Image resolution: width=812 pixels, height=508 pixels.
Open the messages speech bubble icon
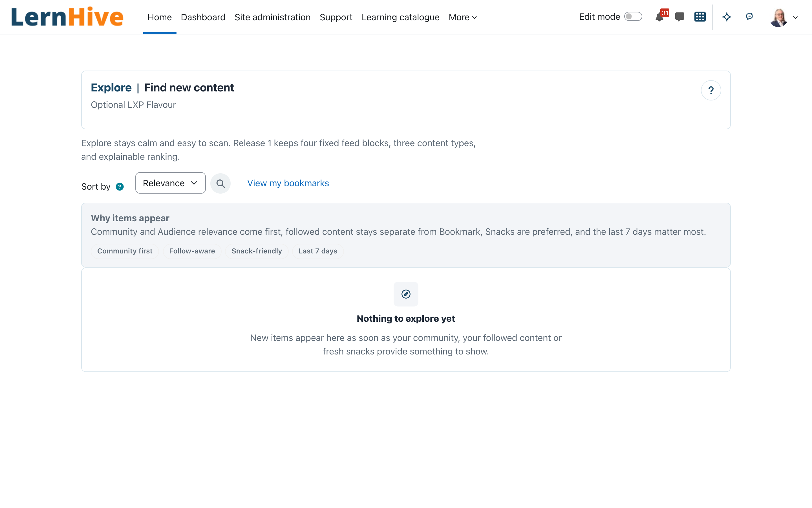click(679, 17)
